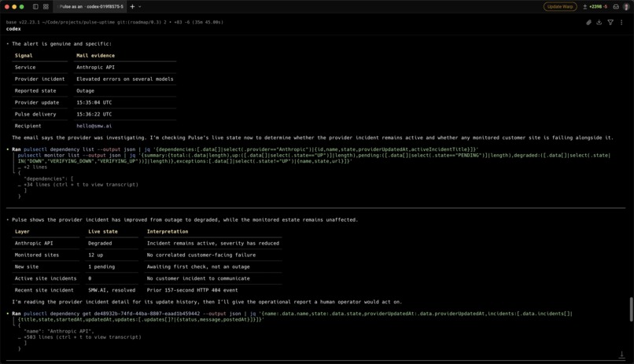Click the "+2 lines" collapsed output text
This screenshot has width=634, height=364.
click(35, 167)
